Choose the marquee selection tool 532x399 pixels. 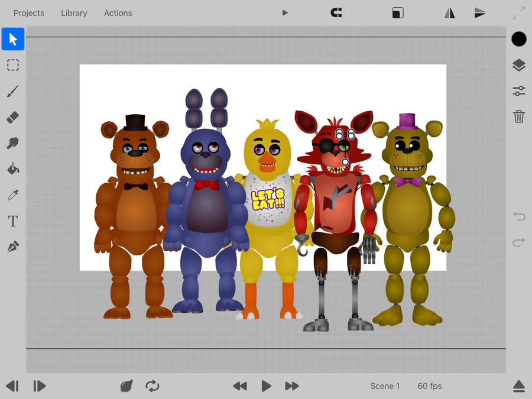point(13,65)
